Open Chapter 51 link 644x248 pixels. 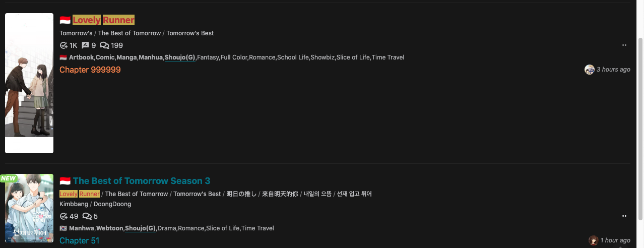(x=80, y=240)
